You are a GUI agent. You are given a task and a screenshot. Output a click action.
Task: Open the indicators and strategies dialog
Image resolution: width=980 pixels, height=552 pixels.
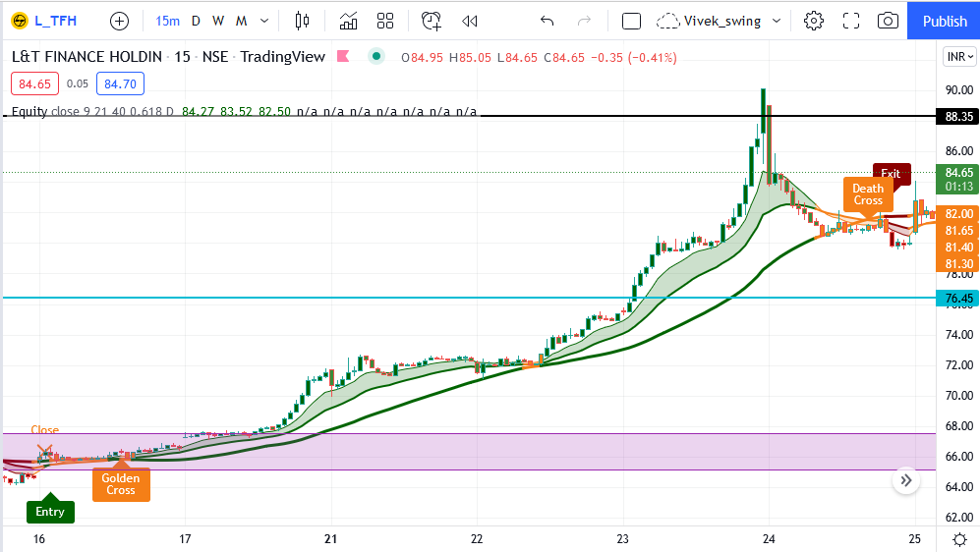coord(348,22)
